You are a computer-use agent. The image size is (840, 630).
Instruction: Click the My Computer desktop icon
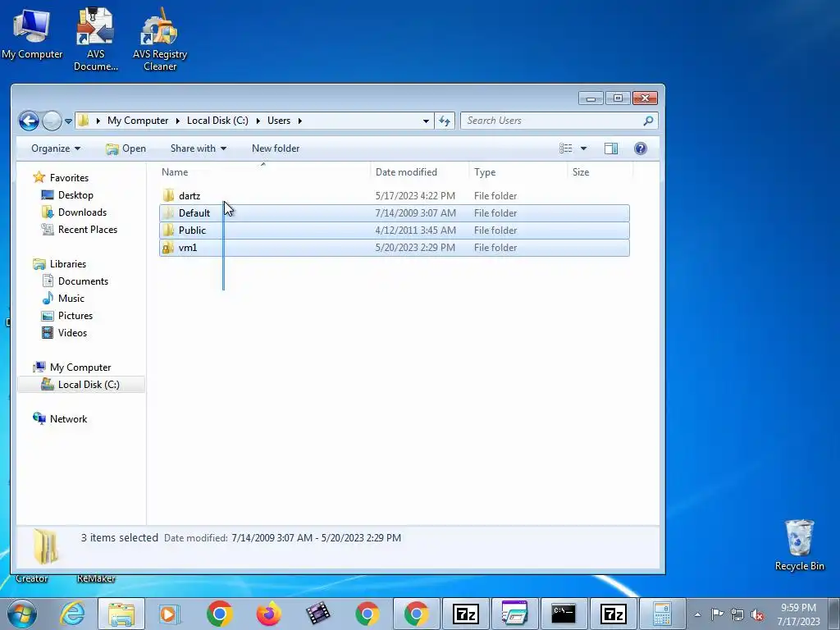pos(32,33)
